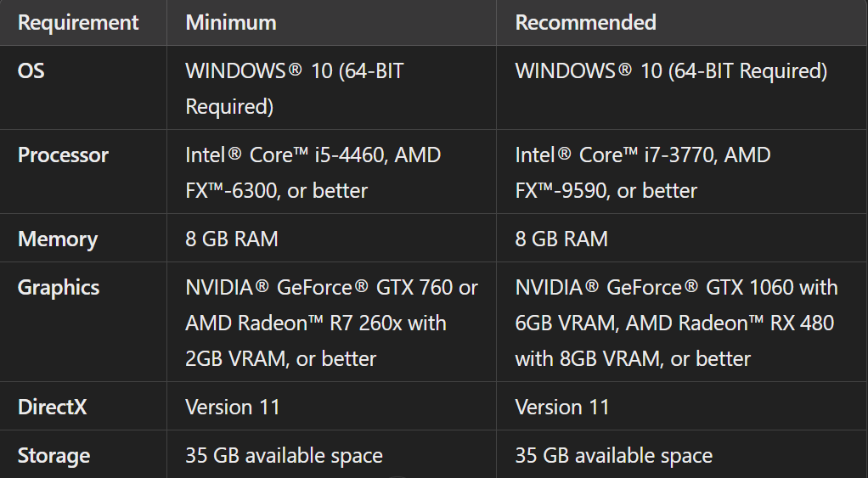This screenshot has height=478, width=868.
Task: Click the GTX 1060 recommended graphics cell
Action: pyautogui.click(x=676, y=323)
